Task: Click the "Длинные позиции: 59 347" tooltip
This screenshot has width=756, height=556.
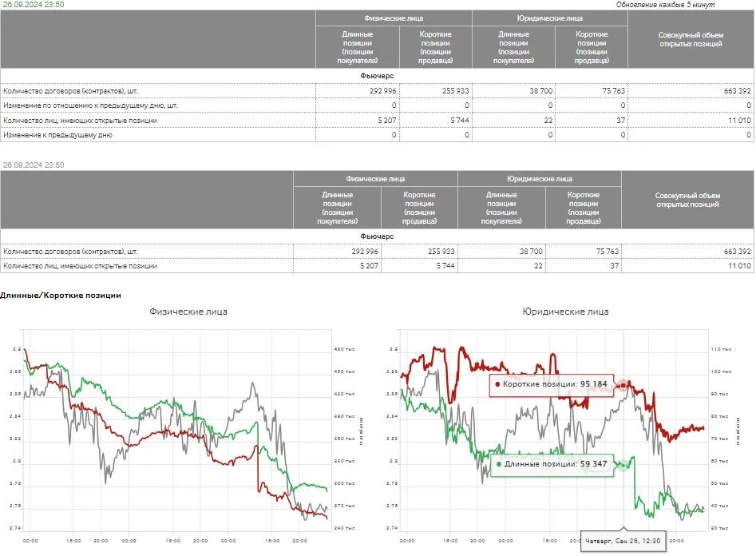Action: click(552, 464)
